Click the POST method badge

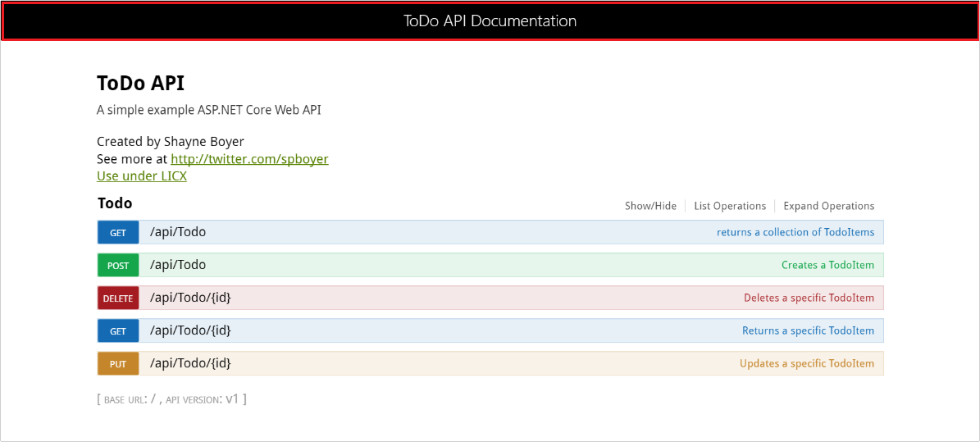[x=118, y=265]
